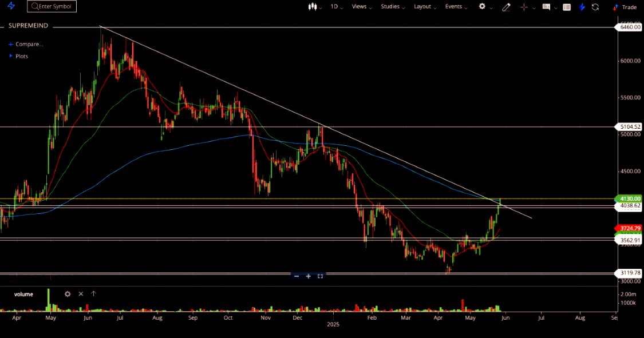This screenshot has width=644, height=338.
Task: Open the candlestick chart type icon
Action: tap(313, 6)
